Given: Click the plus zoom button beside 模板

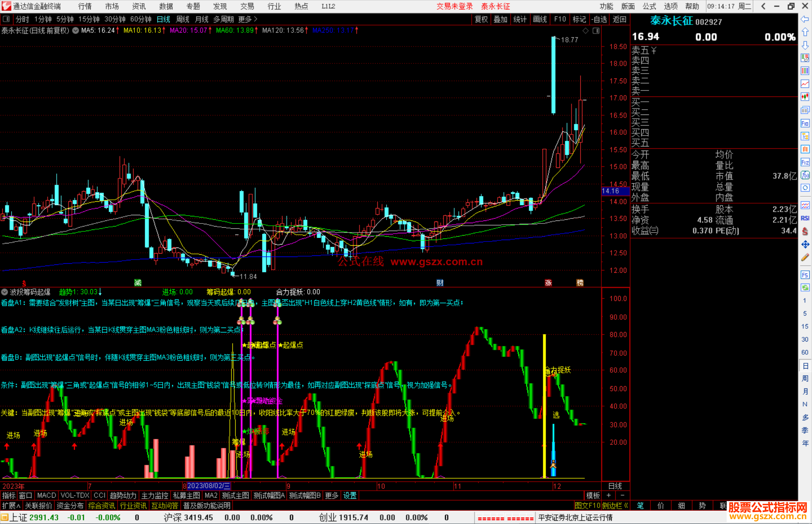Looking at the screenshot, I should (x=609, y=495).
